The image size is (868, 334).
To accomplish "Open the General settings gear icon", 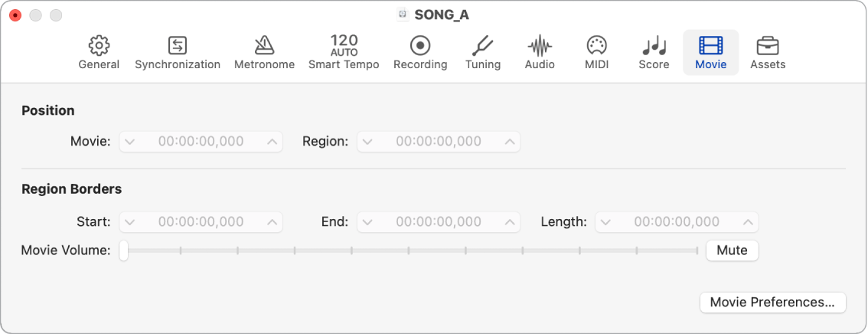I will tap(99, 46).
